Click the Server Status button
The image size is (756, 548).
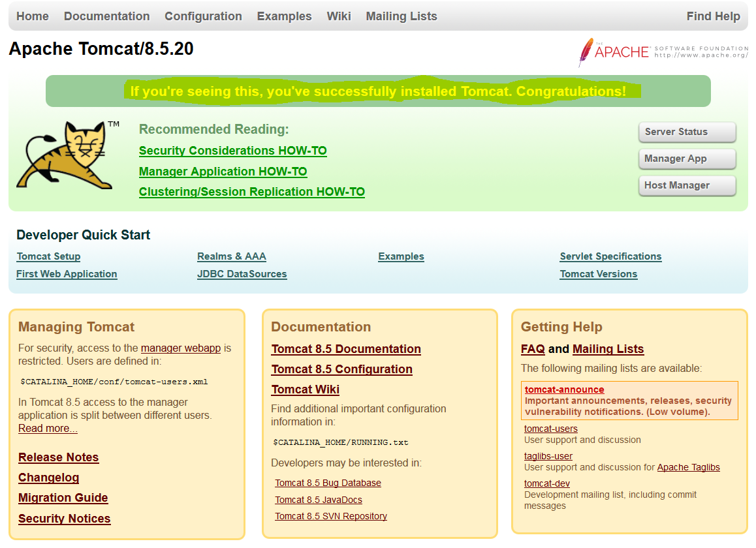point(687,132)
